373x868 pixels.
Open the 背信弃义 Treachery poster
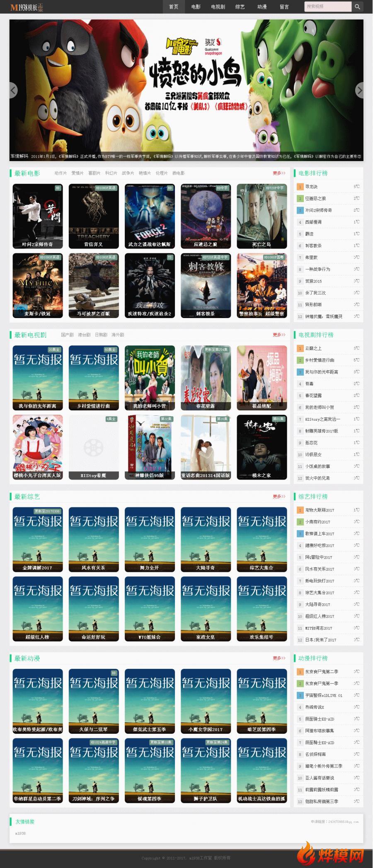[x=94, y=216]
